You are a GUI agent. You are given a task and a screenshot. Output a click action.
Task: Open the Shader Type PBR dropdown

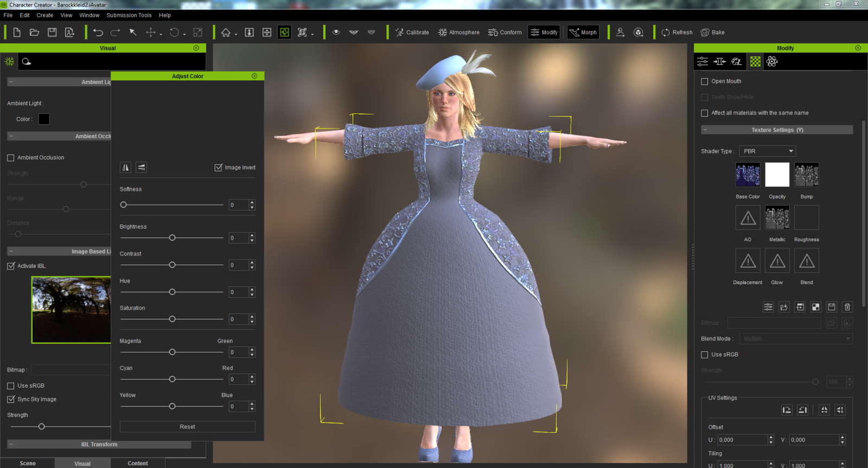click(768, 151)
